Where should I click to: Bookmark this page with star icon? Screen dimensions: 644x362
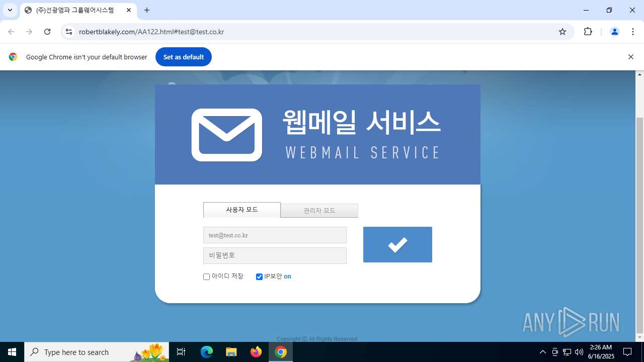[x=562, y=32]
